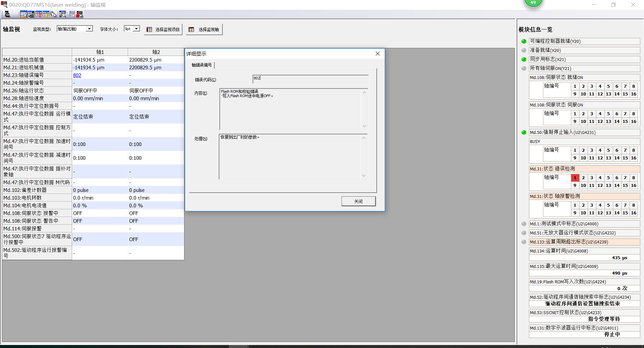Click the gray indicator for 准备就绪(X20)
The image size is (644, 348).
[524, 50]
